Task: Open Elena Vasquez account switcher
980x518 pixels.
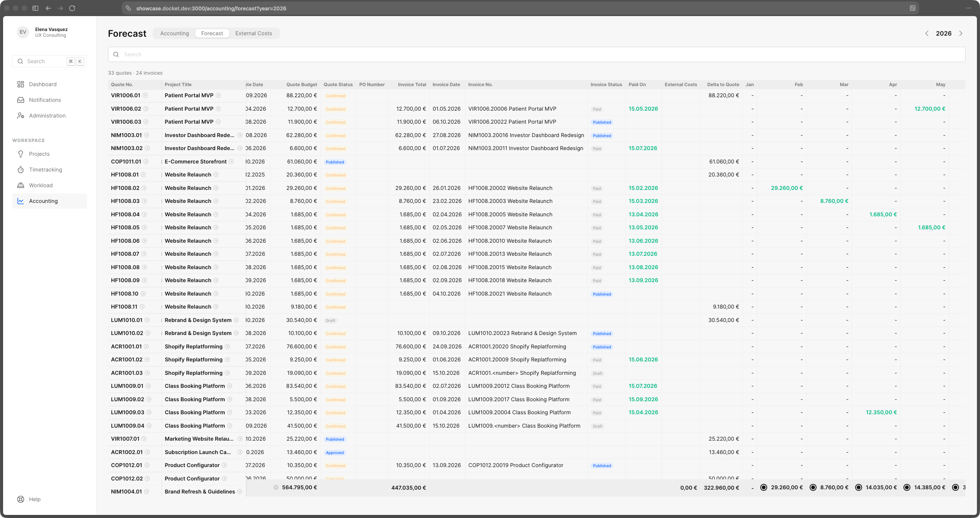Action: pyautogui.click(x=49, y=32)
